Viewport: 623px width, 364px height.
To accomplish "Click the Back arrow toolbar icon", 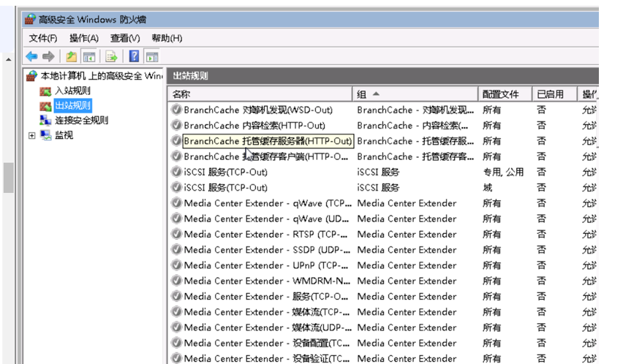I will click(31, 57).
